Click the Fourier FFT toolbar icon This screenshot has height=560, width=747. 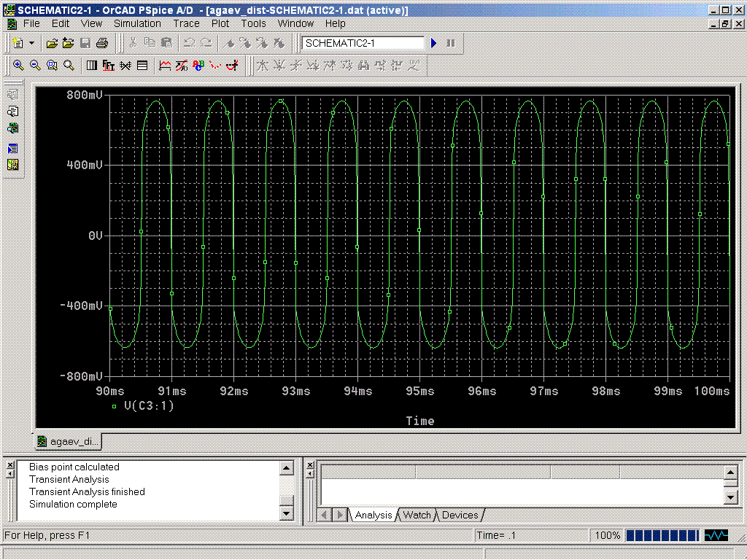tap(109, 66)
